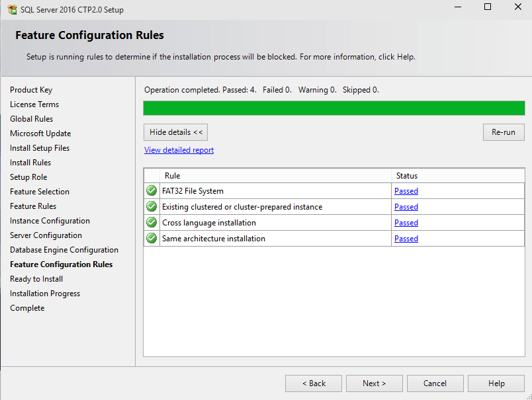Select the Database Engine Configuration step
The height and width of the screenshot is (400, 532).
click(64, 250)
